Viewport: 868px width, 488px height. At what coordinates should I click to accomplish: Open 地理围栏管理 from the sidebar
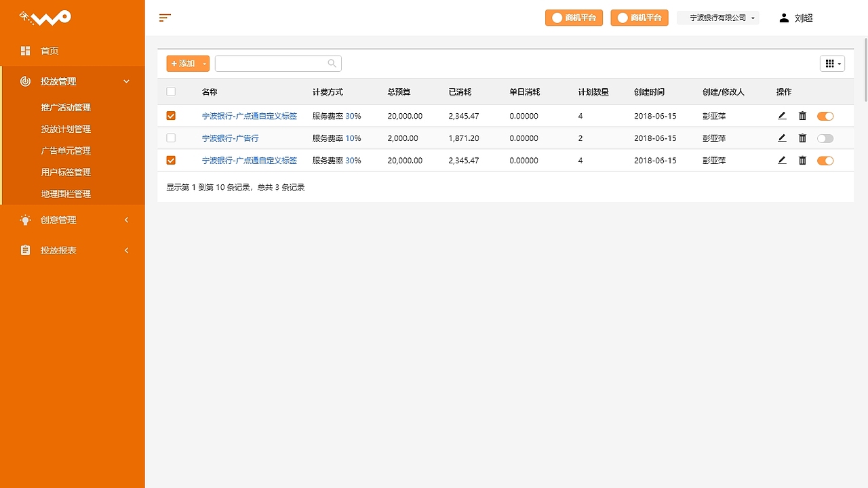(x=64, y=193)
